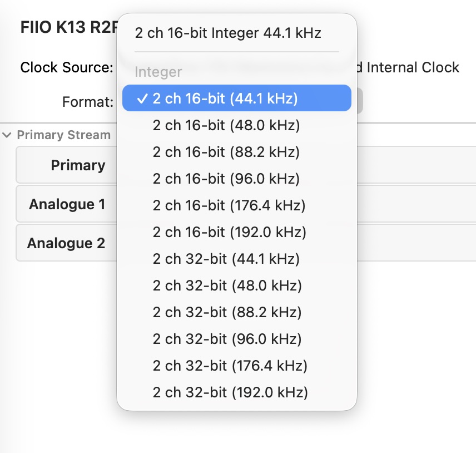Screen dimensions: 476x453
Task: Select 2 ch 16-bit (96.0 kHz) format
Action: pos(225,179)
